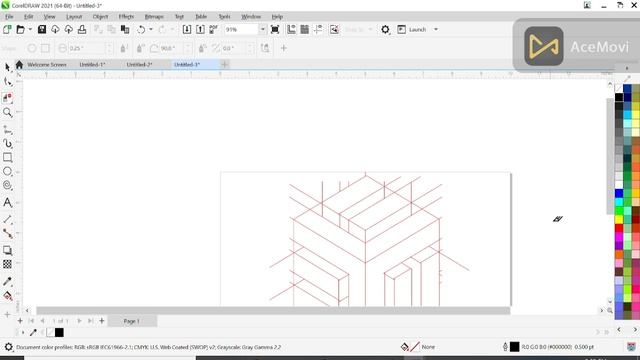This screenshot has width=640, height=360.
Task: Add a page after the Page 1 navigator
Action: [102, 321]
